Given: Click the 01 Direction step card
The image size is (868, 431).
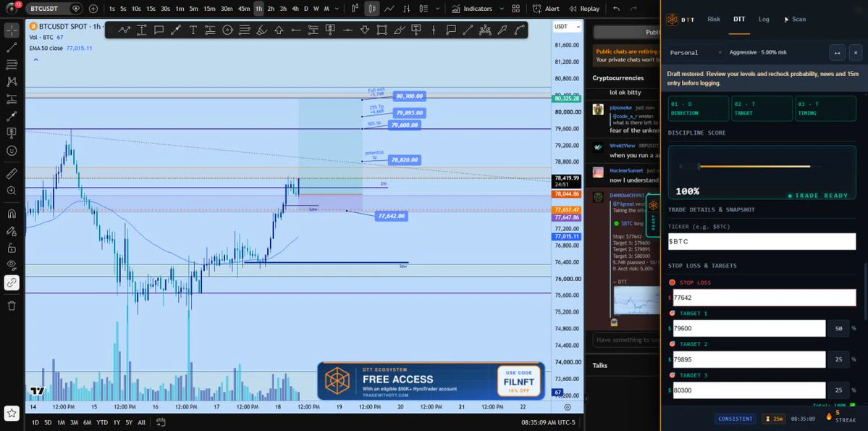Looking at the screenshot, I should point(698,109).
